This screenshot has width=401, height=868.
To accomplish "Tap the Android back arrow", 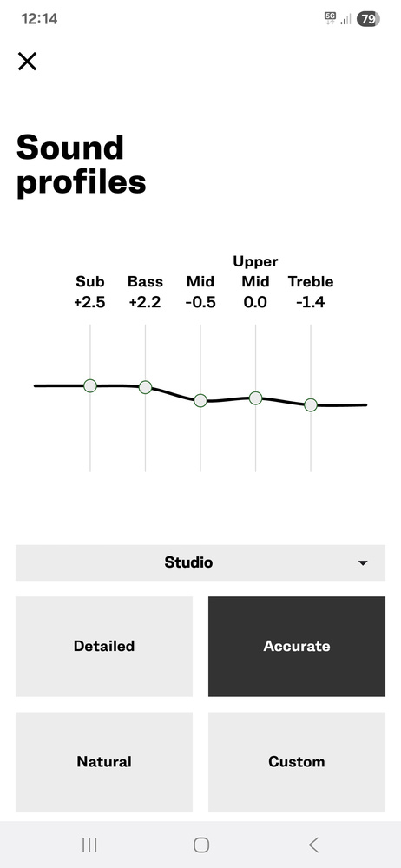I will tap(313, 845).
